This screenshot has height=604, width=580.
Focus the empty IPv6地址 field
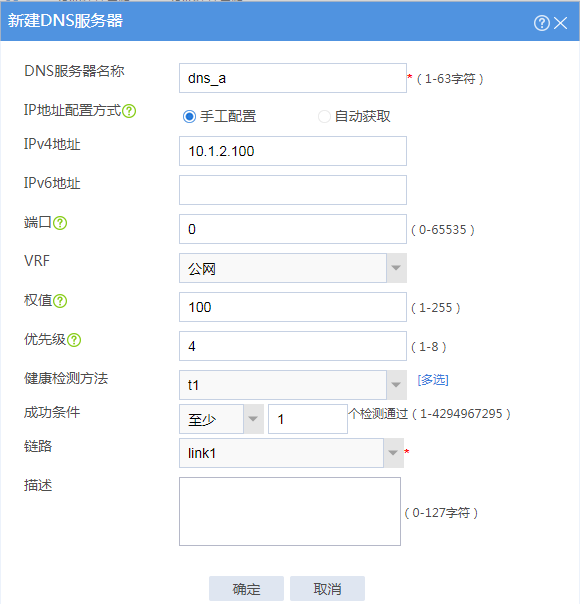click(293, 190)
